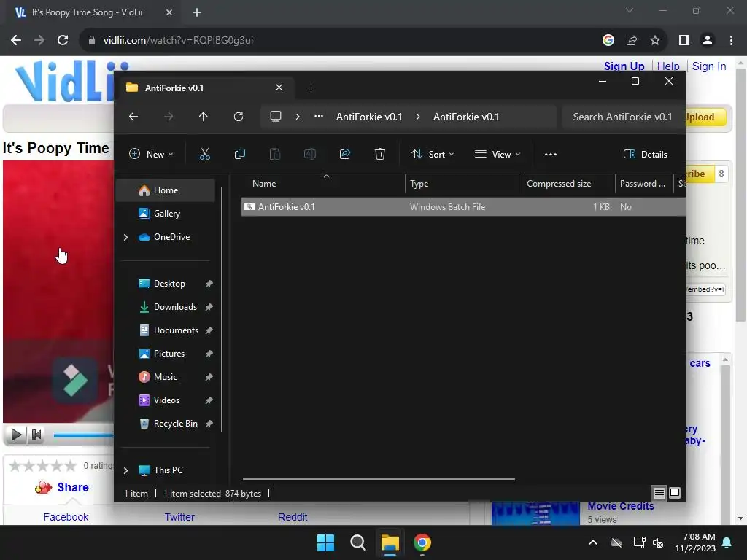
Task: Open Gallery in the navigation pane
Action: coord(166,214)
